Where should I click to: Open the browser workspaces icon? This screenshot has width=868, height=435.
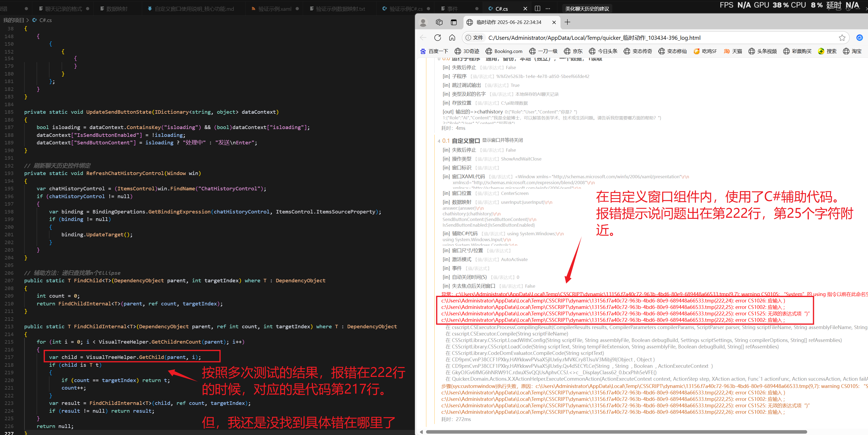439,22
